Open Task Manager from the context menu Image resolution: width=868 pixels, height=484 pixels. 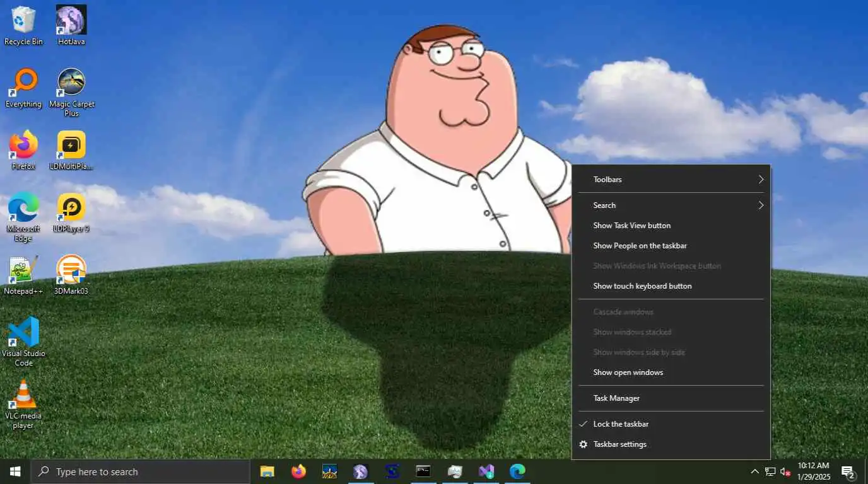coord(671,398)
